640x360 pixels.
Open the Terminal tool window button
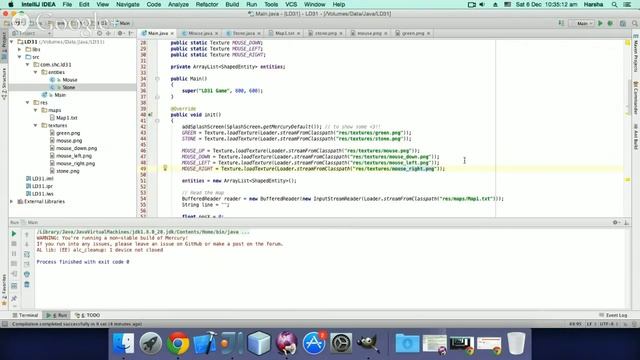coord(25,315)
